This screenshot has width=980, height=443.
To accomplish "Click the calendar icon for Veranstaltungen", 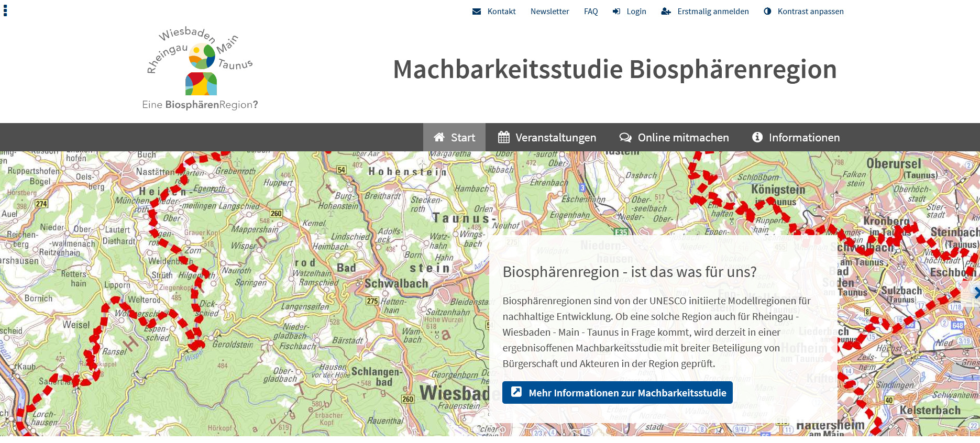I will point(503,137).
